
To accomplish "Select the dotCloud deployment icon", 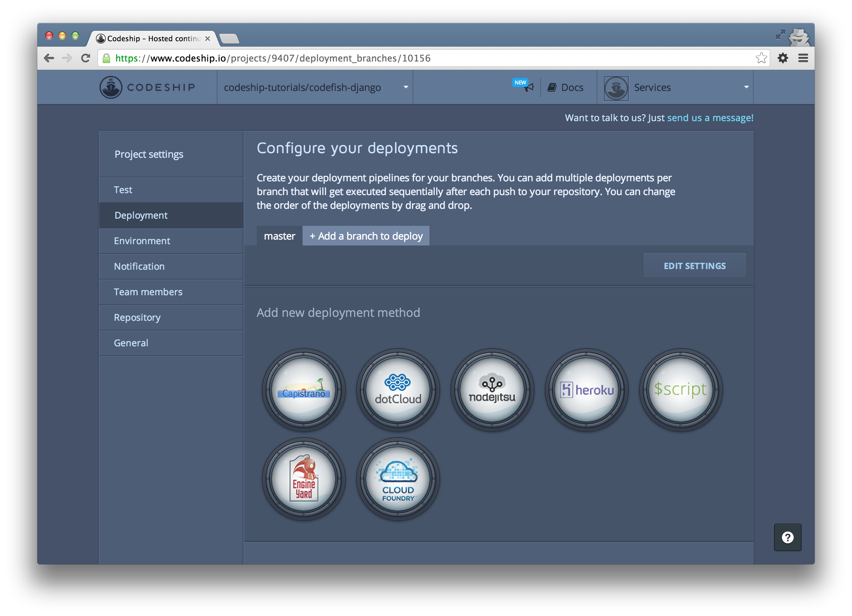I will coord(398,390).
